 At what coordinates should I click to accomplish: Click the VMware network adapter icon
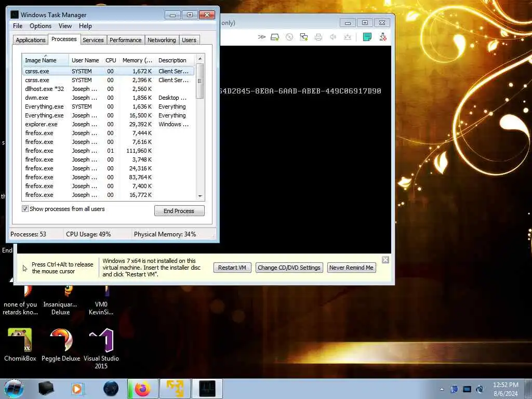[303, 37]
